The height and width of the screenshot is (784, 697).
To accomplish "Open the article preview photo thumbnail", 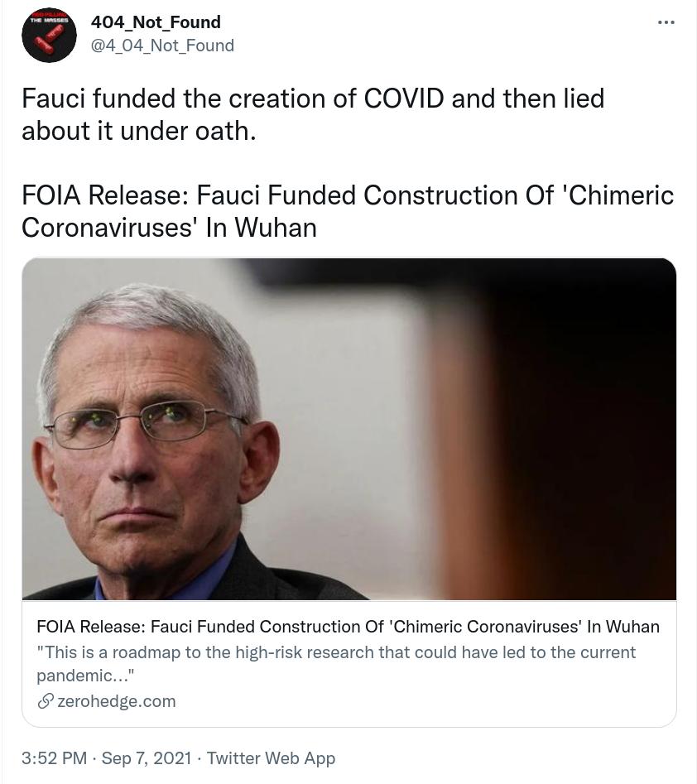I will (x=349, y=429).
